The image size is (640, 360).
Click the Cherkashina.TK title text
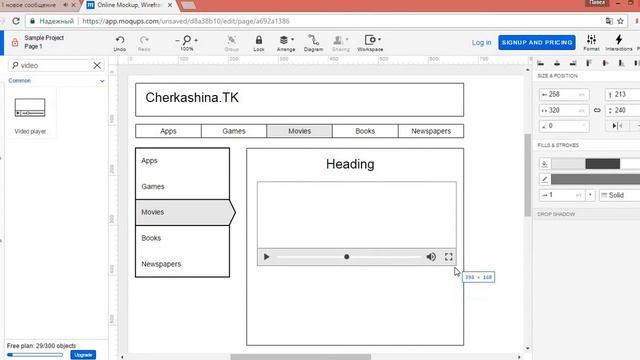point(192,98)
